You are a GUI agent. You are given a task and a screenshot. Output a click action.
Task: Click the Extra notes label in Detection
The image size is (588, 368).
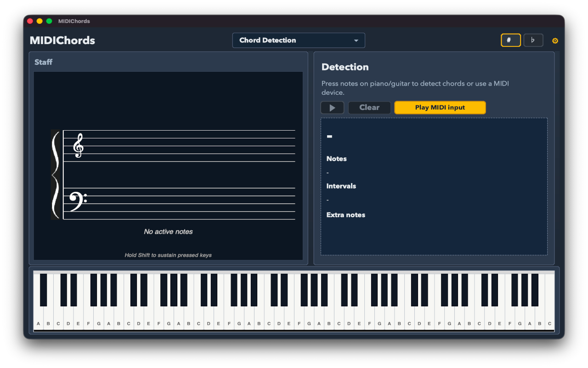click(346, 214)
